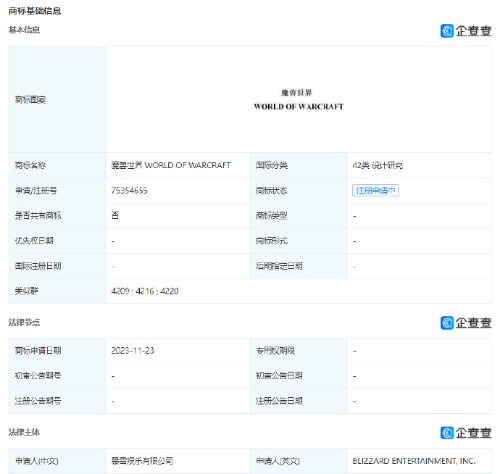Click the 申请人(英文) label cell
Screen dimensions: 500x474
click(298, 461)
